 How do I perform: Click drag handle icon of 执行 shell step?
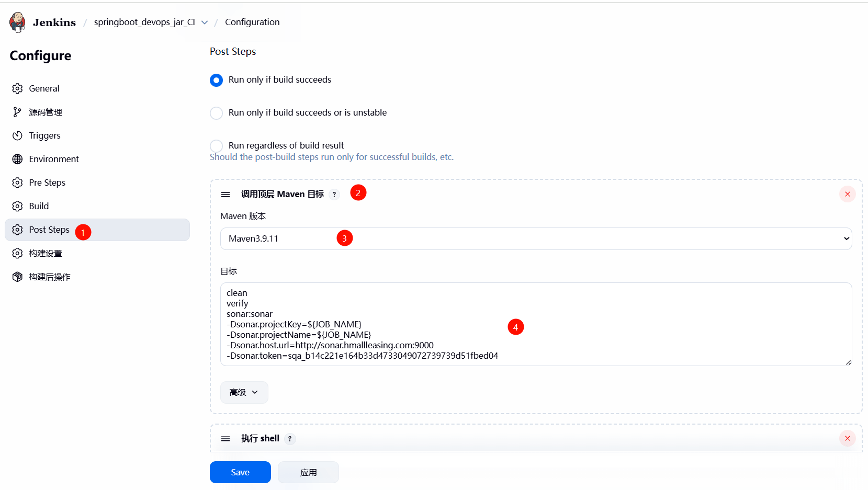pos(226,439)
